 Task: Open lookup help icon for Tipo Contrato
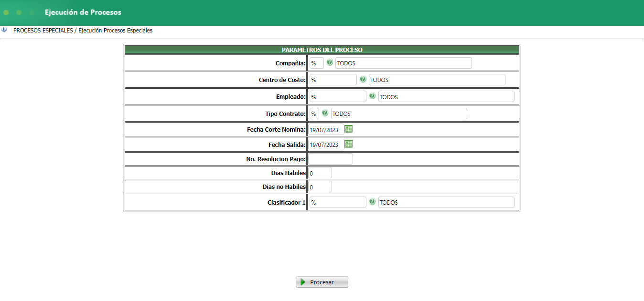point(325,113)
